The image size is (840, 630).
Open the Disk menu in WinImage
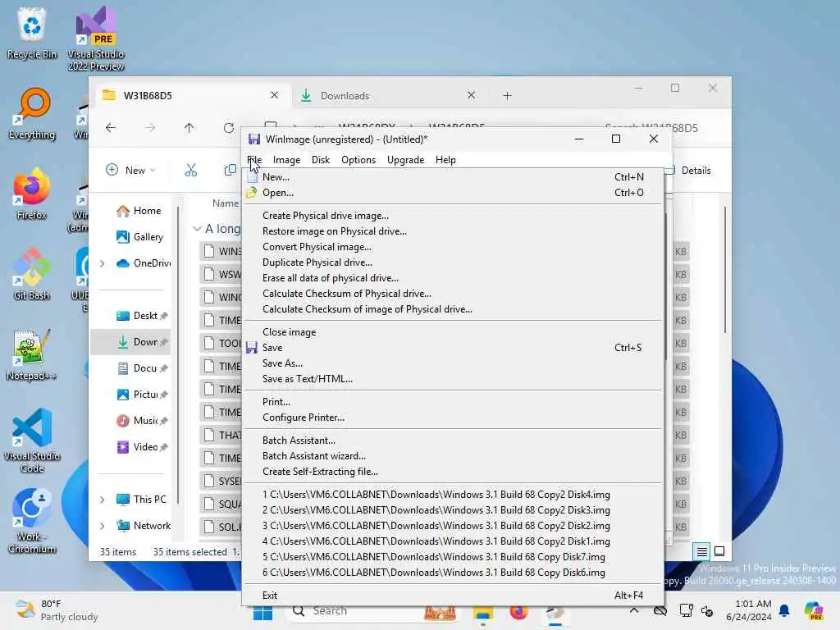(x=321, y=160)
